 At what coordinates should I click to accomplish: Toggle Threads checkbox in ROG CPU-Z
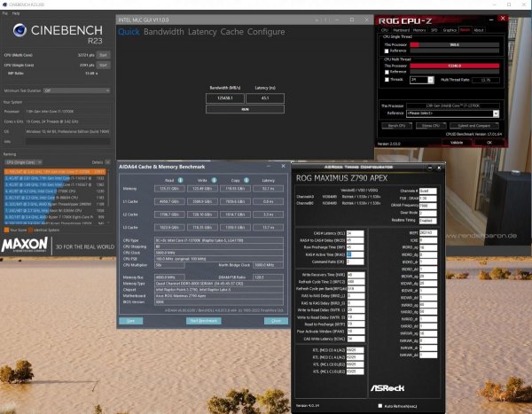[x=387, y=80]
